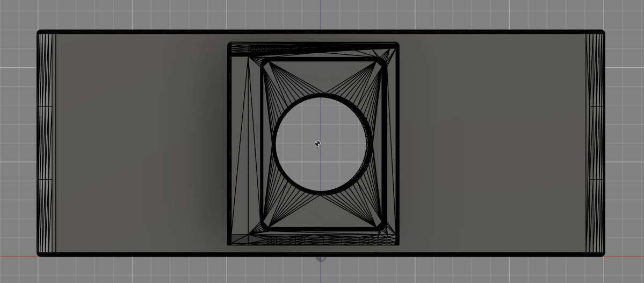Click the top-left rounded corner of inner square
Screen dimensions: 644x283
pyautogui.click(x=265, y=63)
